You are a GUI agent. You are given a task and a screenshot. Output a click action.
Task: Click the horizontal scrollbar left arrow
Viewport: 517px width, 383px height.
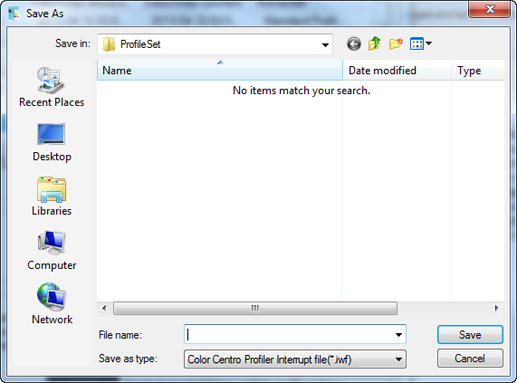click(x=104, y=308)
